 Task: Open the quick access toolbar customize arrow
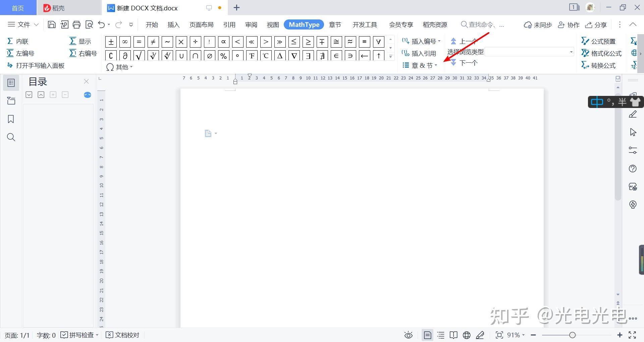tap(131, 24)
